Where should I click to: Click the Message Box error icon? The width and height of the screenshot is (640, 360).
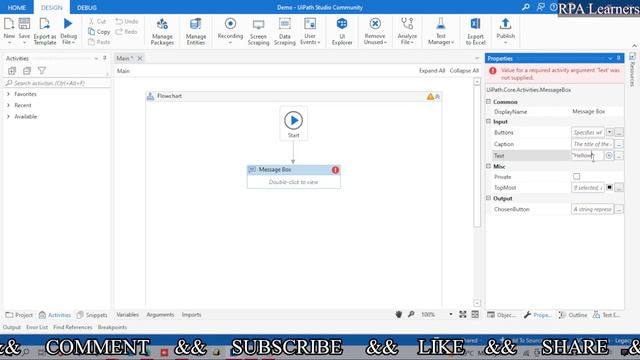335,170
